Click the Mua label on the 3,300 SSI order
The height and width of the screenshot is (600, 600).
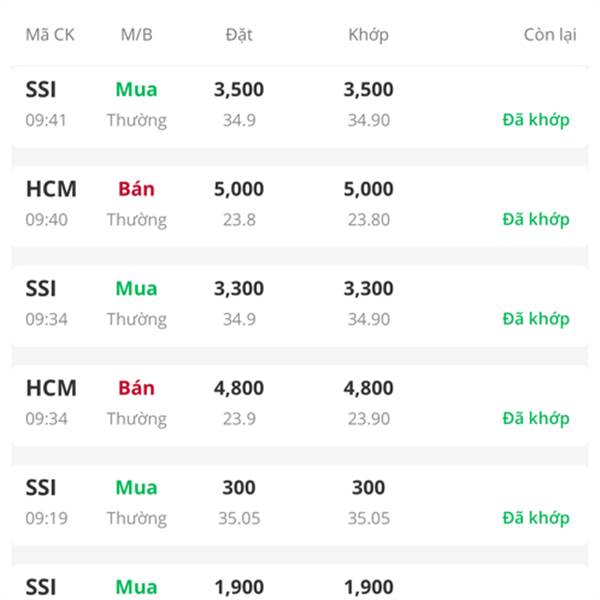[x=136, y=289]
